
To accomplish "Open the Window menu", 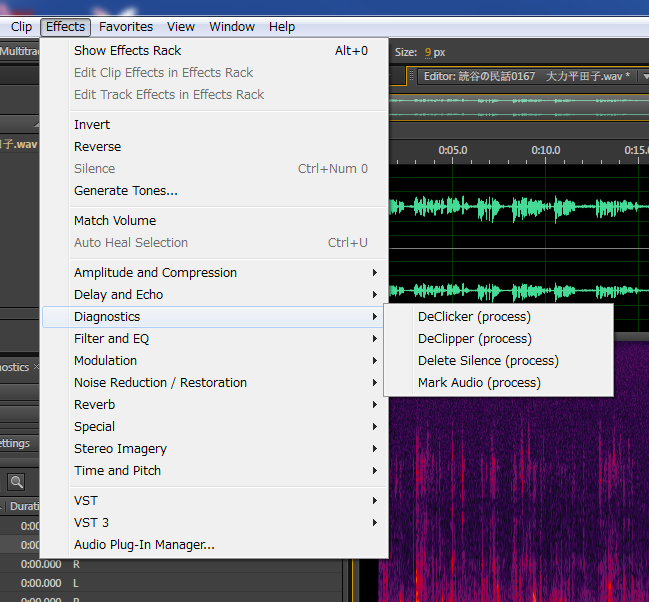I will point(232,27).
